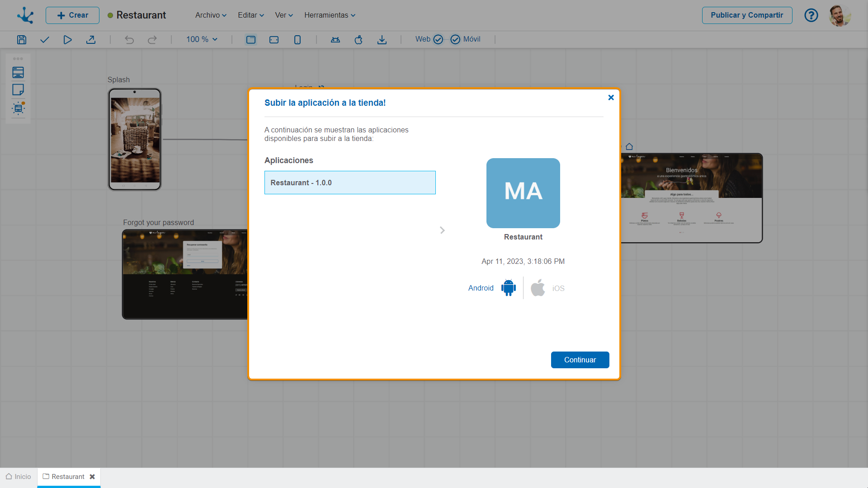Toggle the Web check option

[438, 39]
